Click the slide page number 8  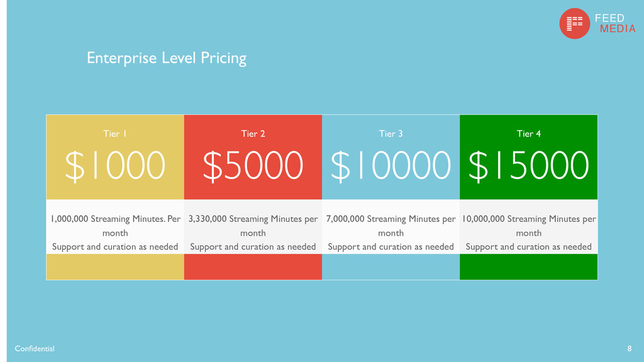click(x=629, y=348)
